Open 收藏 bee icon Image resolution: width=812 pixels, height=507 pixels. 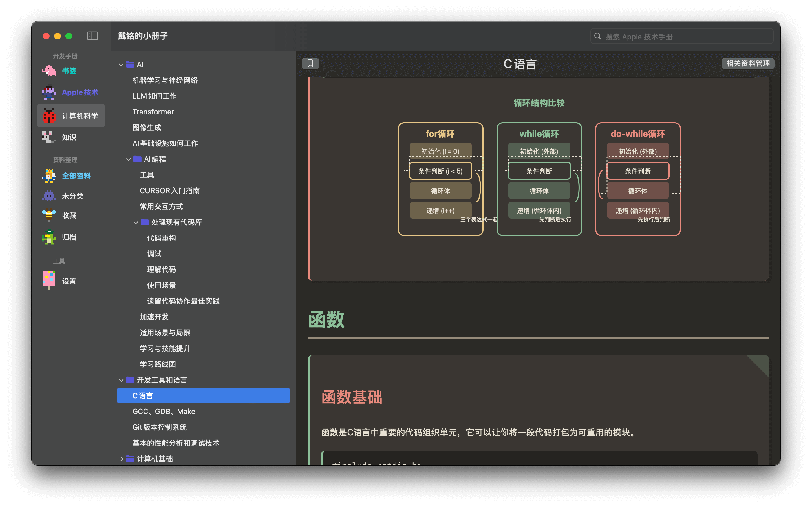pyautogui.click(x=49, y=215)
